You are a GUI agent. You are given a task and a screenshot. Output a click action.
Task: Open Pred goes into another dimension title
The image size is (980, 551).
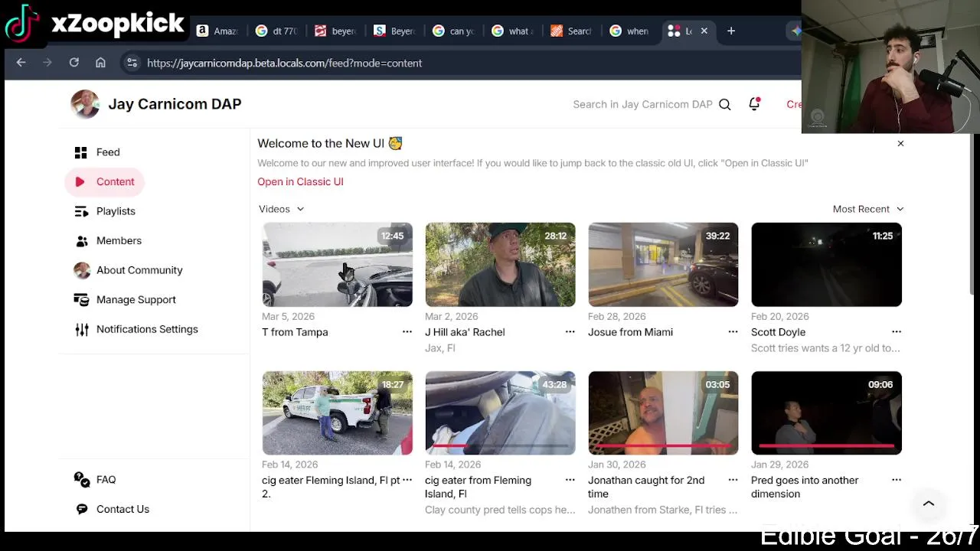(805, 487)
